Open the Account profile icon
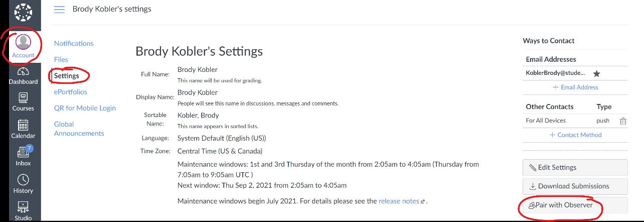The image size is (644, 222). click(23, 42)
